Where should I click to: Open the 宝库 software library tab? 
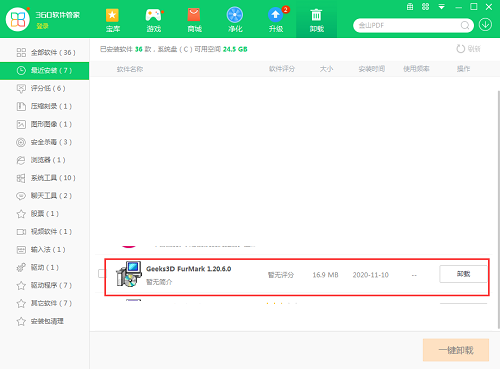point(113,20)
